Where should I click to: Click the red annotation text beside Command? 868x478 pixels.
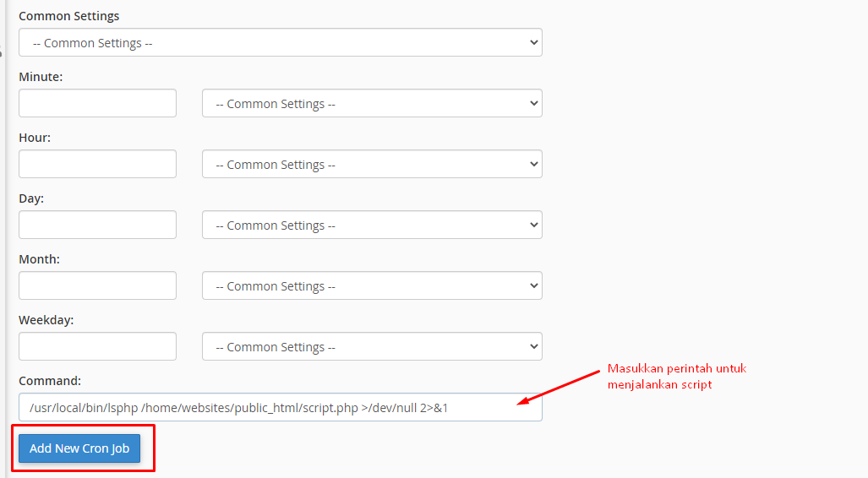pyautogui.click(x=676, y=376)
